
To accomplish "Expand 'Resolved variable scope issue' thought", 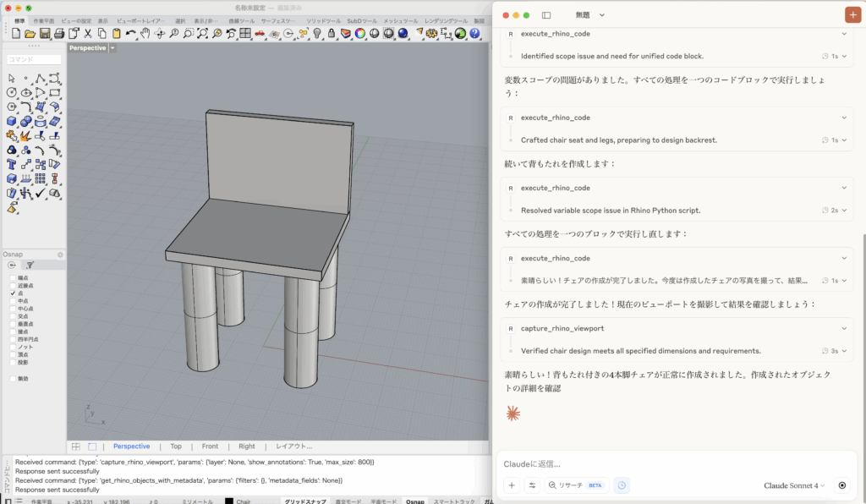I will tap(845, 211).
